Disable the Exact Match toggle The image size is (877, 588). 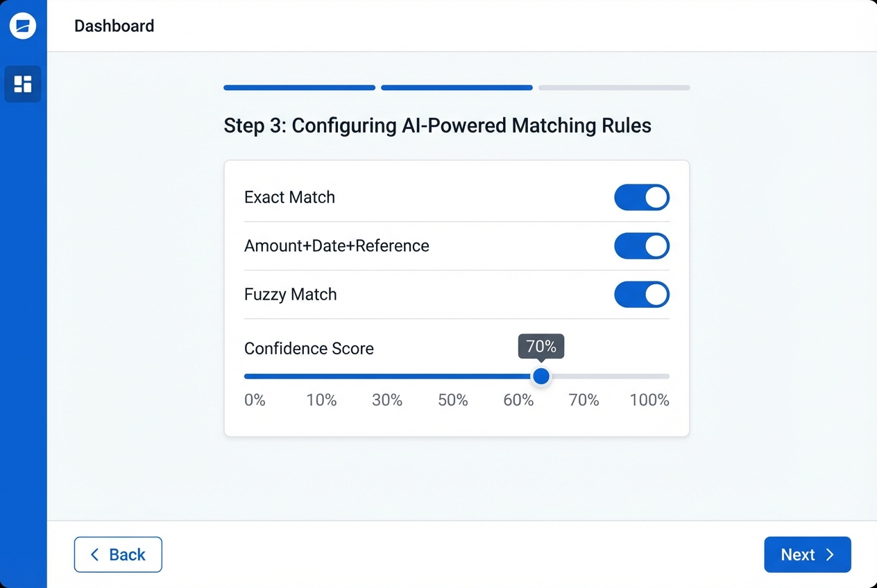[x=641, y=197]
